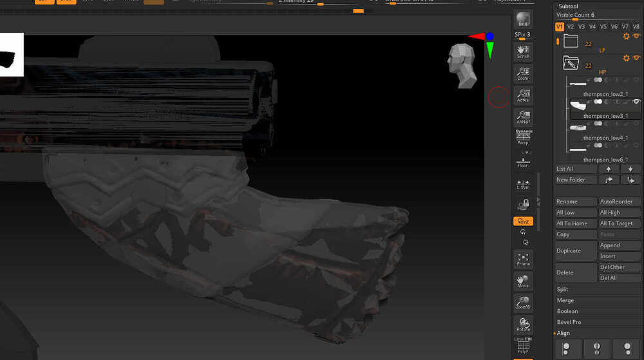
Task: Click the HP folder pencil icon
Action: (x=571, y=63)
